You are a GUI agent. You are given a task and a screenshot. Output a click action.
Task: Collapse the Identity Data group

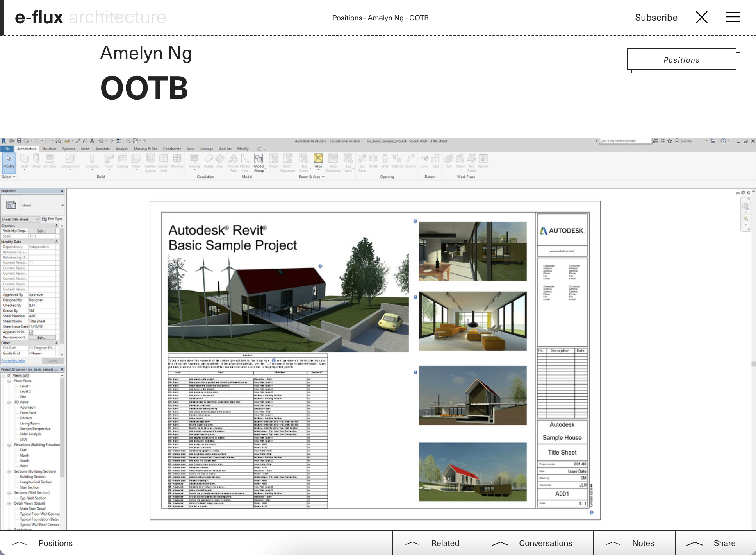57,242
